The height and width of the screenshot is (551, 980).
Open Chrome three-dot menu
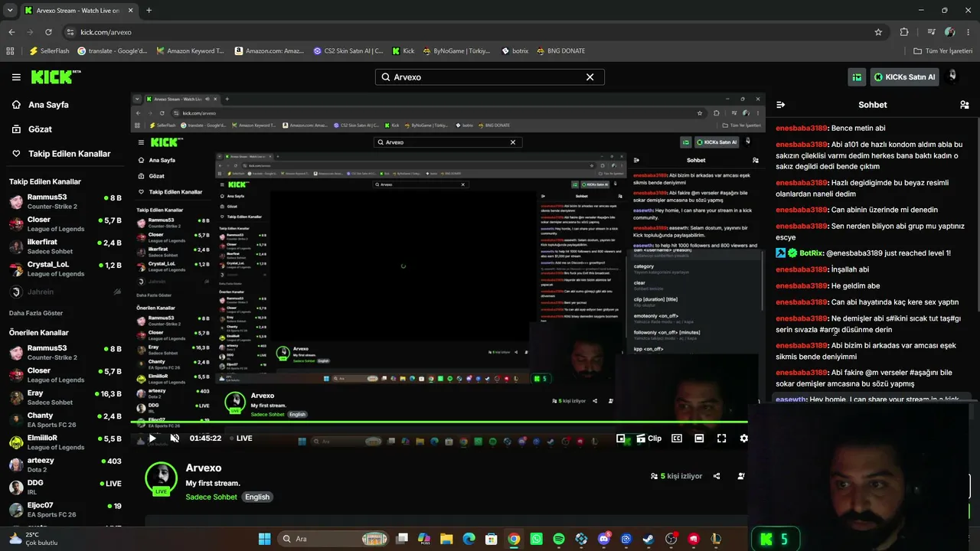tap(969, 32)
